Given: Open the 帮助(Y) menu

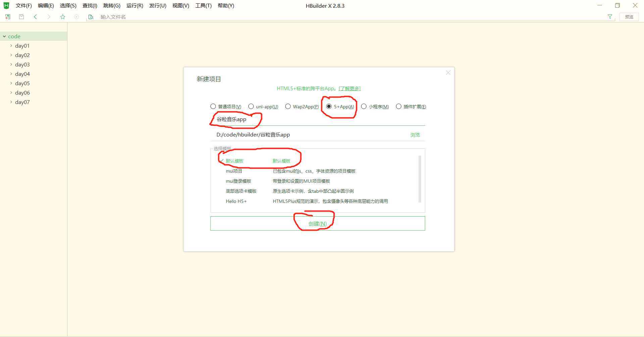Looking at the screenshot, I should [226, 6].
